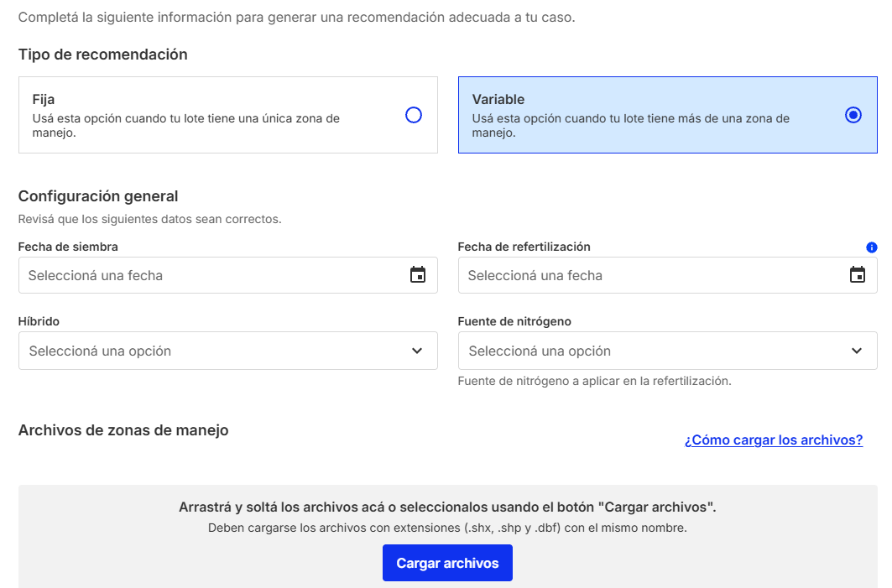Viewport: 892px width, 588px height.
Task: Open calendar icon for Fecha de siembra
Action: [x=418, y=275]
